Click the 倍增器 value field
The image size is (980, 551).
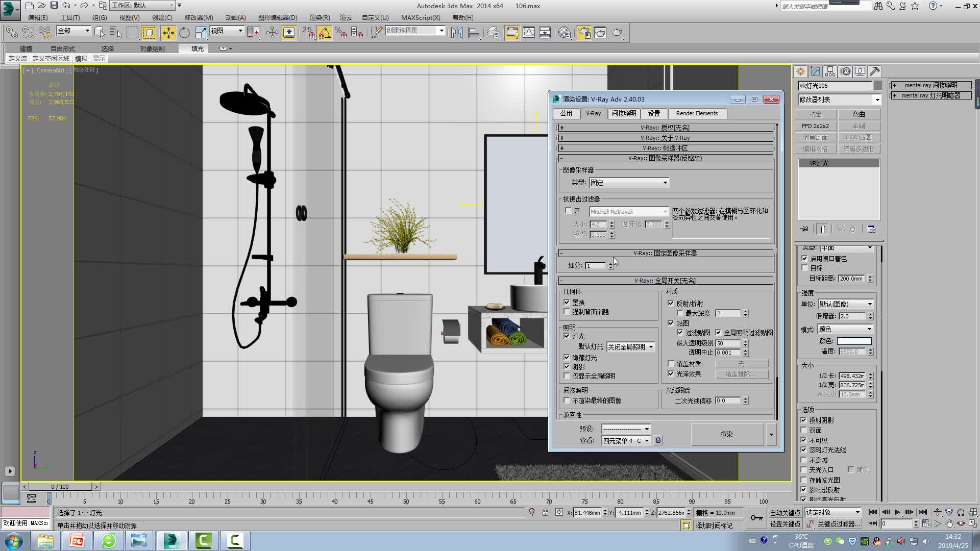click(x=852, y=316)
